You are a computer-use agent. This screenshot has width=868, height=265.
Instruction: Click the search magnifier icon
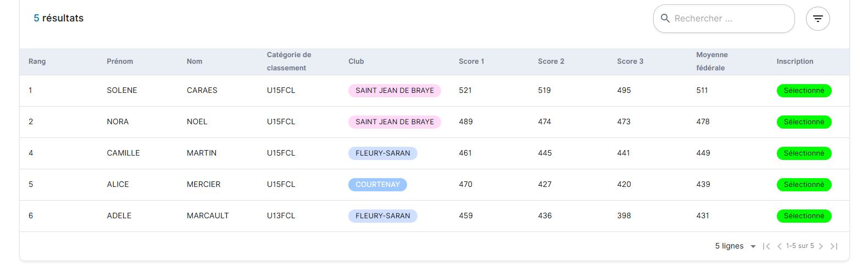click(x=665, y=18)
